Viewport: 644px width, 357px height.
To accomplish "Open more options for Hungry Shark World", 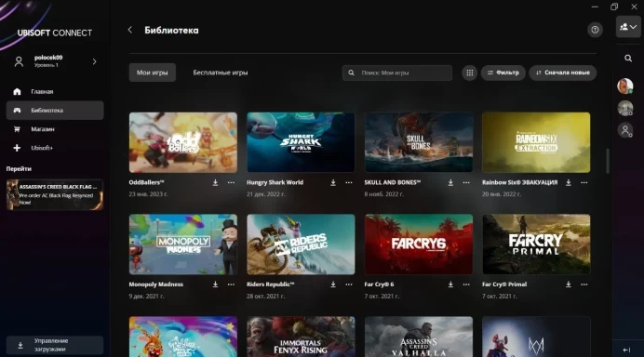I will pos(349,182).
